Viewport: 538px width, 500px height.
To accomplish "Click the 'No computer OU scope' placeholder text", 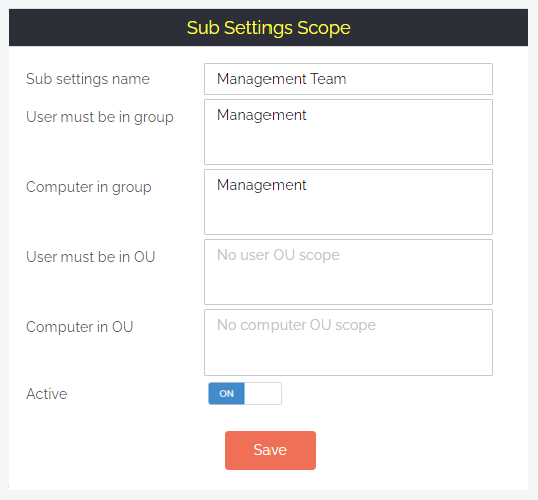I will coord(296,325).
